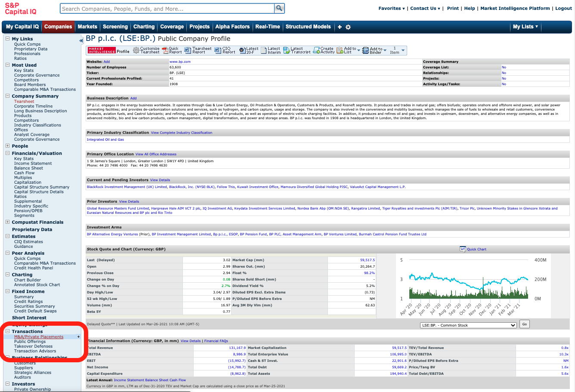Image resolution: width=575 pixels, height=392 pixels.
Task: Collapse the My Links section
Action: [7, 39]
